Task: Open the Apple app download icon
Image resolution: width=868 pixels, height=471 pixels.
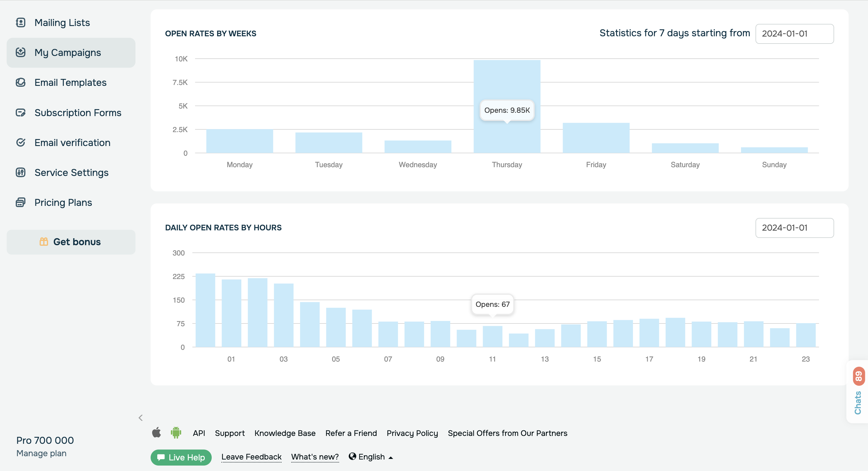Action: [x=157, y=433]
